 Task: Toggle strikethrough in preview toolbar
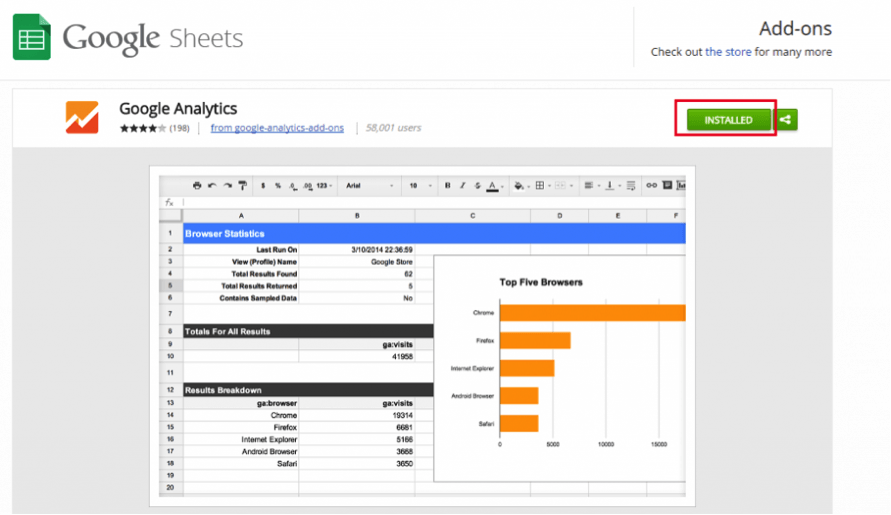coord(477,185)
